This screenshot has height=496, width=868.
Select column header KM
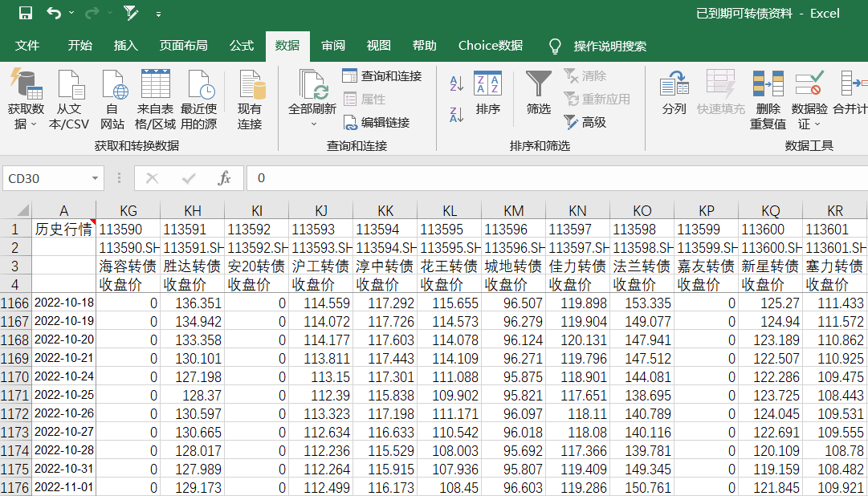click(x=513, y=210)
